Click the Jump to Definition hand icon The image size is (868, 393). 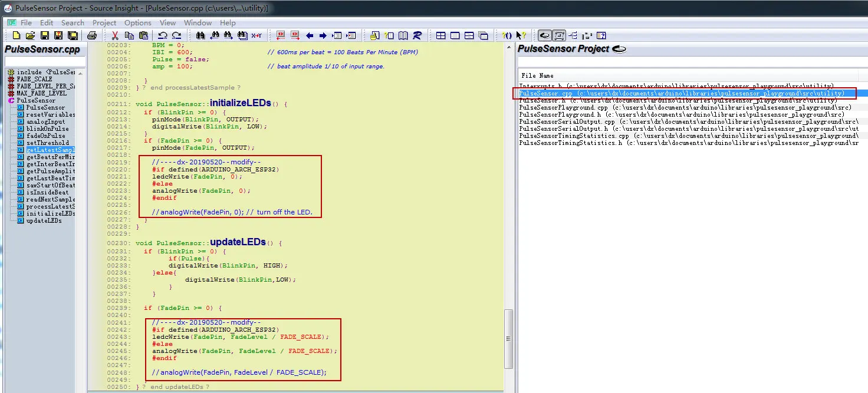374,35
